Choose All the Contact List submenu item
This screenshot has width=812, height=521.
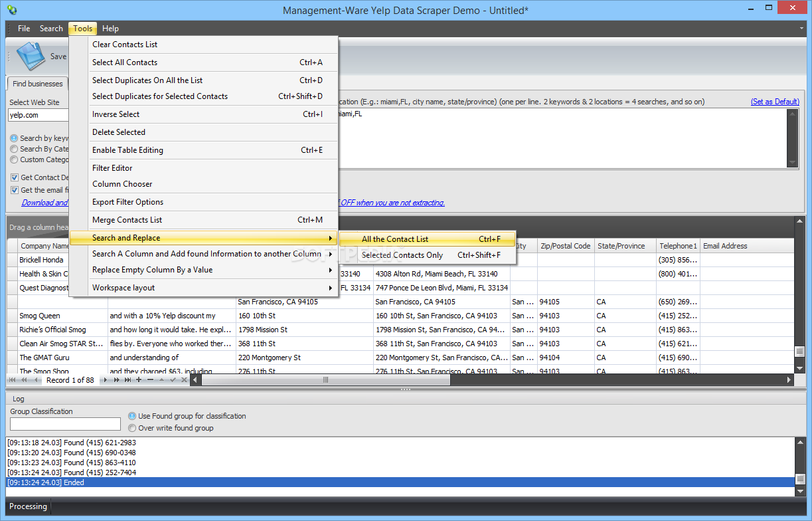428,239
